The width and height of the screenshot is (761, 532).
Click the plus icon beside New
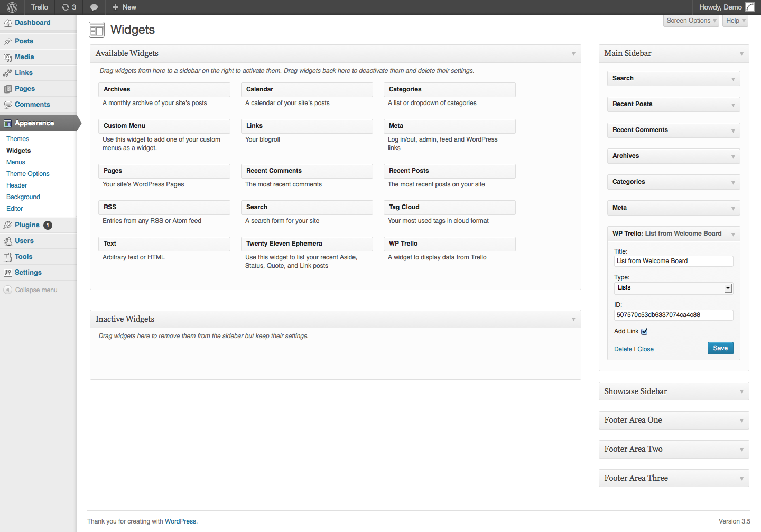(x=115, y=7)
